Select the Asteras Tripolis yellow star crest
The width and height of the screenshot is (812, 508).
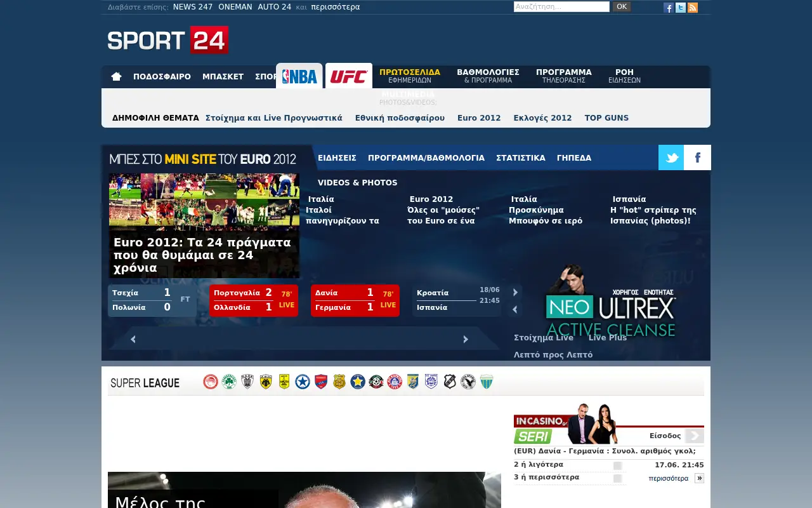358,382
